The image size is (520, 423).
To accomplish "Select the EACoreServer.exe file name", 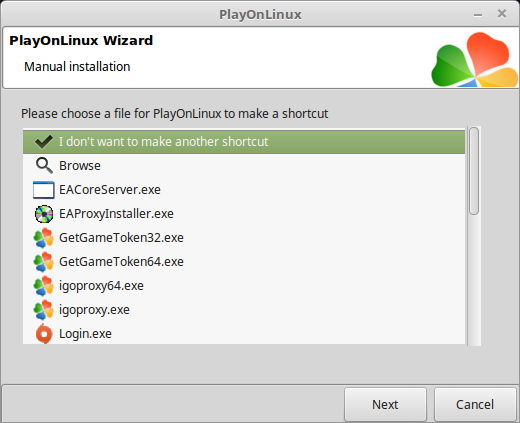I will tap(110, 190).
